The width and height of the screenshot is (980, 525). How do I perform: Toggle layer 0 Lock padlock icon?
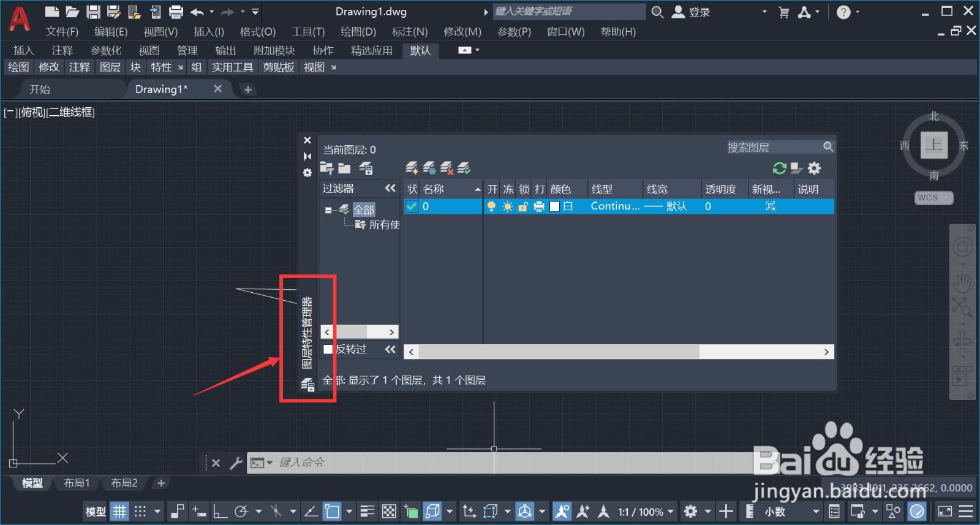click(x=523, y=206)
